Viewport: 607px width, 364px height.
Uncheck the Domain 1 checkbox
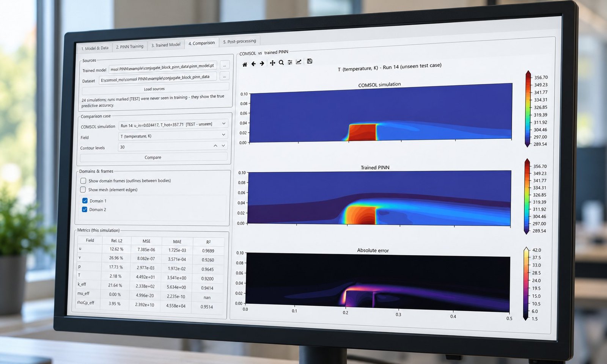tap(85, 201)
